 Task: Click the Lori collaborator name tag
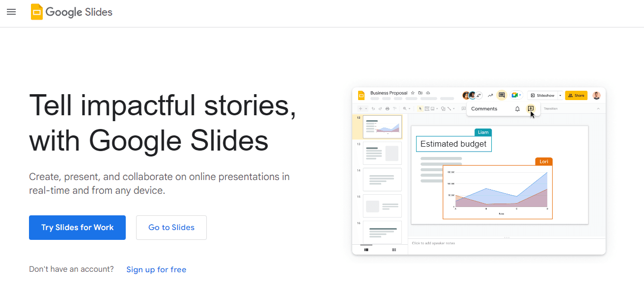pyautogui.click(x=544, y=161)
